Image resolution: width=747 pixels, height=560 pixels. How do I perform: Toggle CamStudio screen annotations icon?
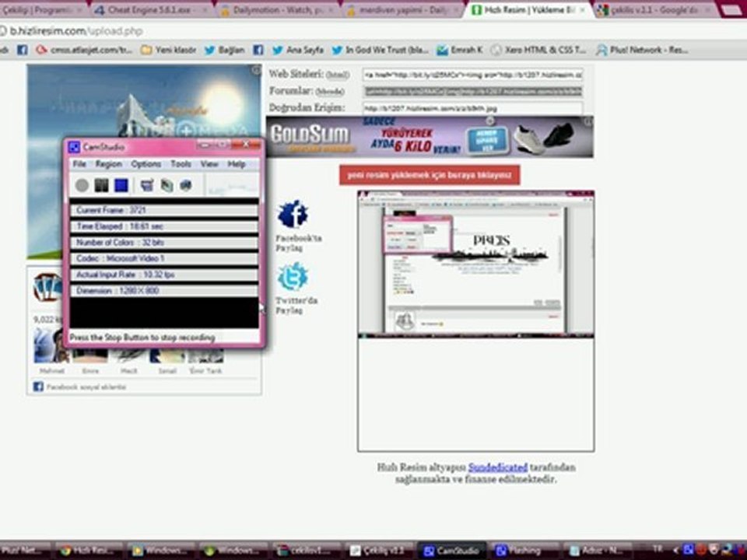[x=147, y=185]
